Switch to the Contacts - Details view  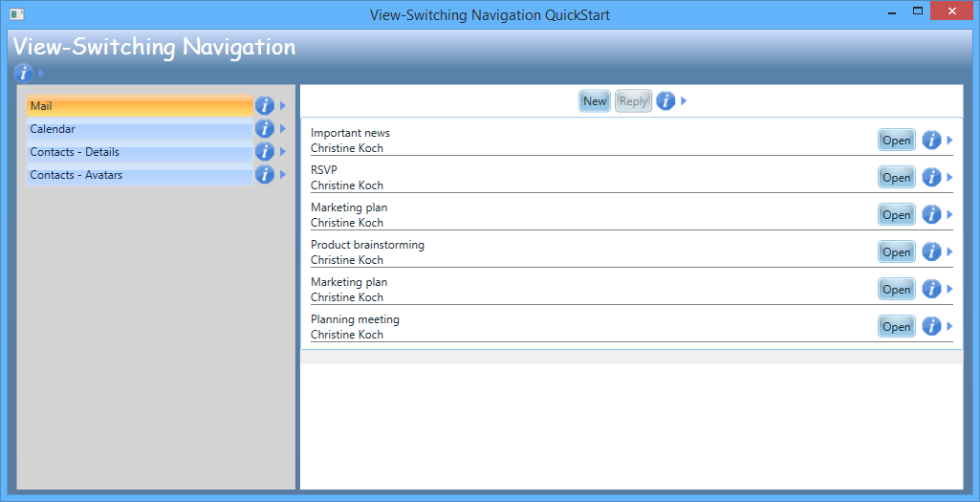140,152
